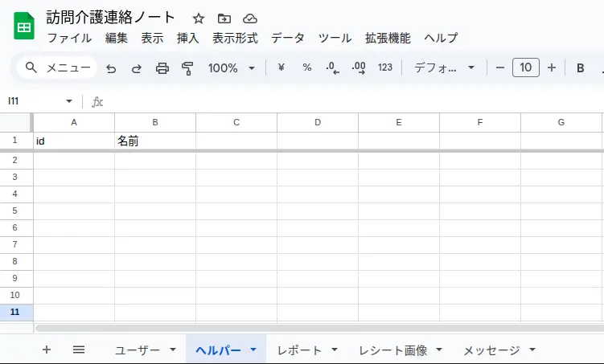Expand the default font dropdown

click(445, 68)
